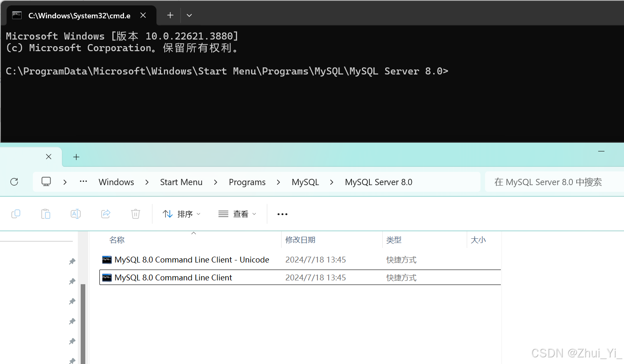
Task: Click the terminal prompt line
Action: (227, 71)
